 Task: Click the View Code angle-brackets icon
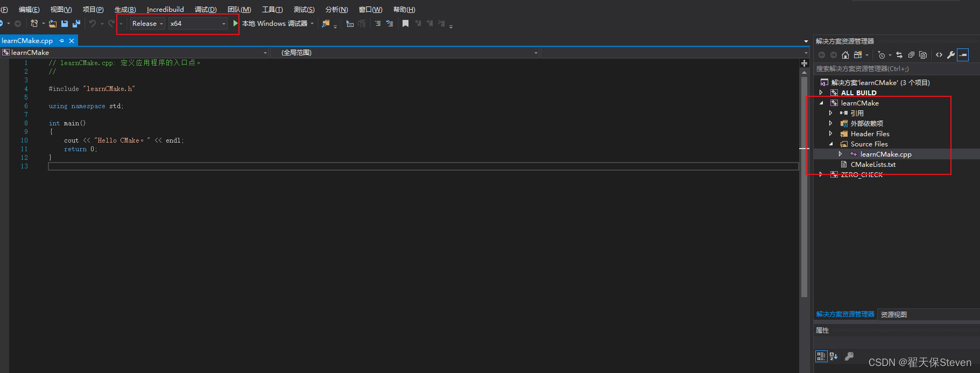(939, 55)
